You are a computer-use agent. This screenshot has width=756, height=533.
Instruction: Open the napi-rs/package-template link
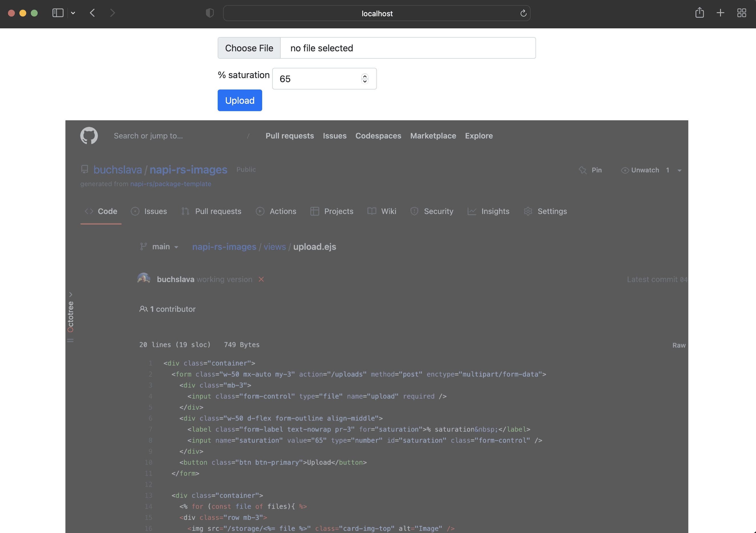pyautogui.click(x=171, y=184)
